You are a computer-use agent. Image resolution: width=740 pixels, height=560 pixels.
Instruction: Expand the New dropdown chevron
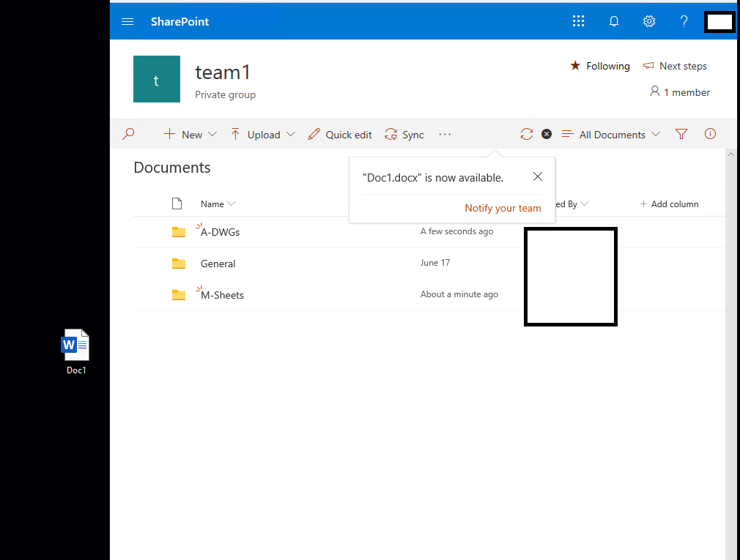(213, 135)
